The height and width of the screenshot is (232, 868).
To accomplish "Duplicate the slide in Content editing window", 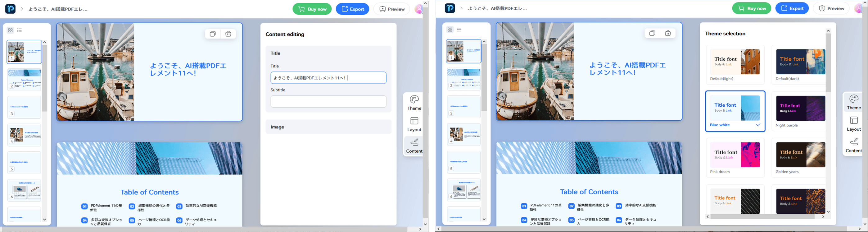I will click(213, 34).
